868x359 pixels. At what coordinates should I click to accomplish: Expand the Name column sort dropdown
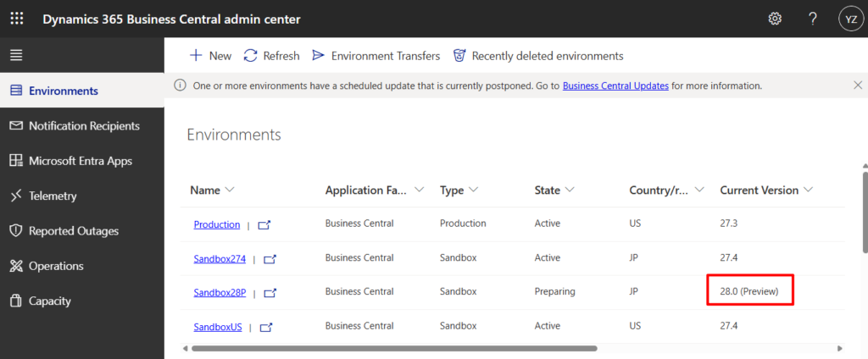point(230,191)
